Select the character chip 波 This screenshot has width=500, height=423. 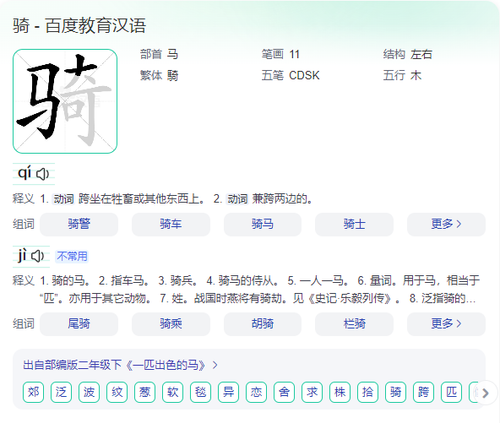pyautogui.click(x=89, y=392)
